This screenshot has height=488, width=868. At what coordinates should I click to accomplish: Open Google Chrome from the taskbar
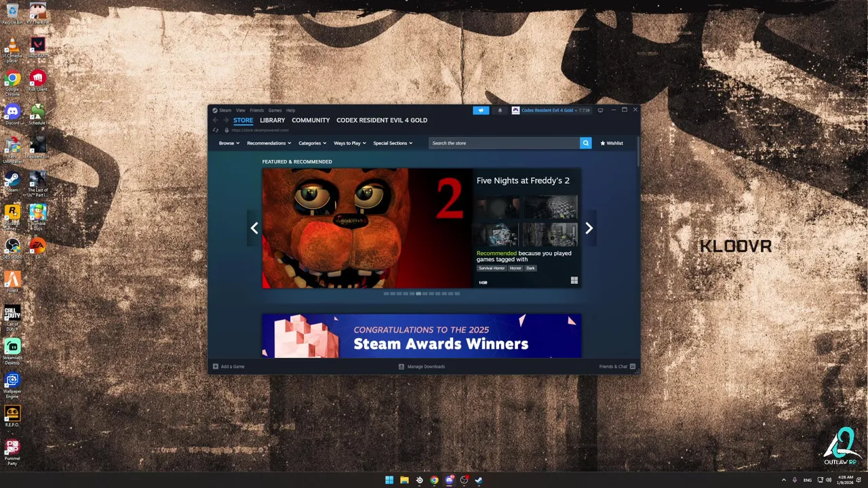click(434, 480)
